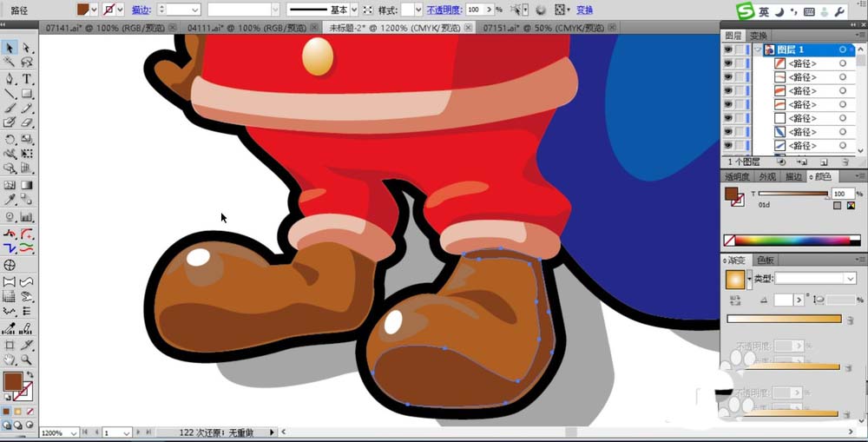Select the Zoom magnifier tool
Image resolution: width=868 pixels, height=442 pixels.
(x=26, y=360)
